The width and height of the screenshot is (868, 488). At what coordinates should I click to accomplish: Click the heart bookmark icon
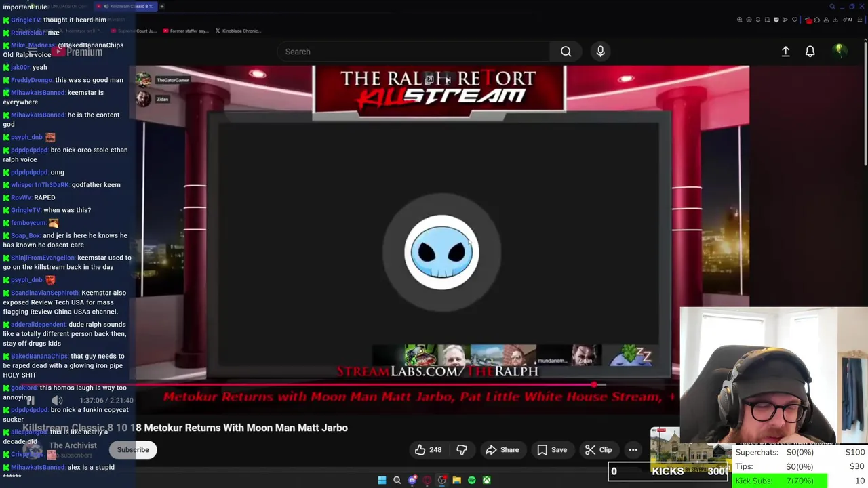click(795, 20)
